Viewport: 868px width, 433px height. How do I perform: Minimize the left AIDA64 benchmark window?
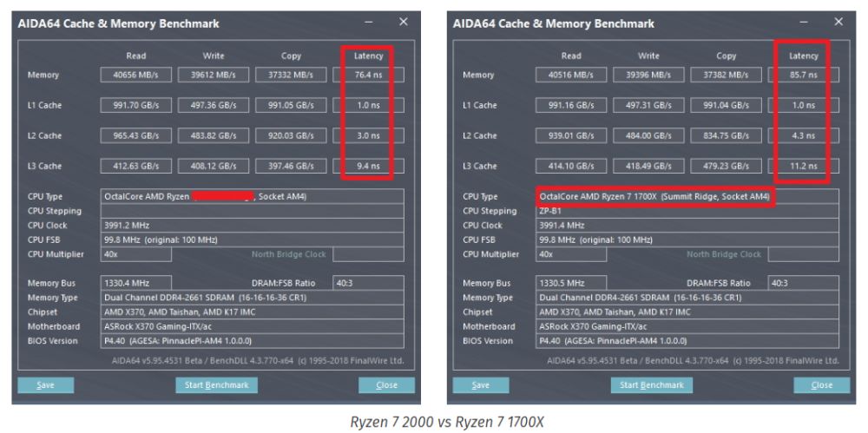pos(369,23)
